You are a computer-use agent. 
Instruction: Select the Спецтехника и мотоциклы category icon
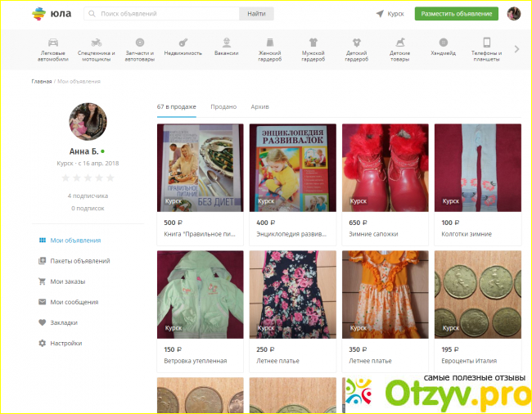[x=96, y=43]
